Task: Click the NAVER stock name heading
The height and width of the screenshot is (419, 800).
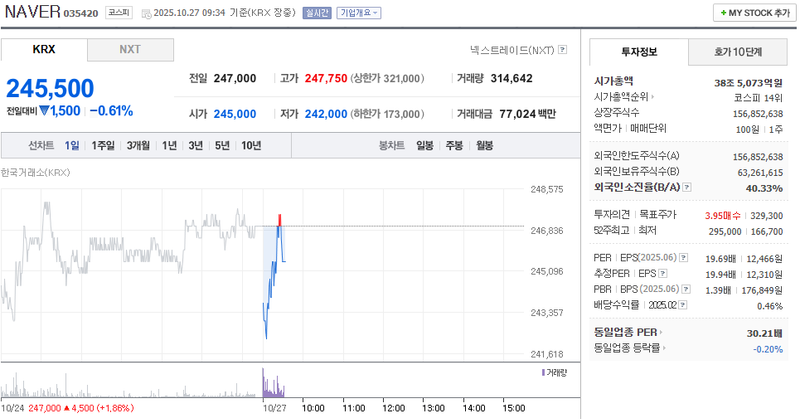Action: click(33, 12)
